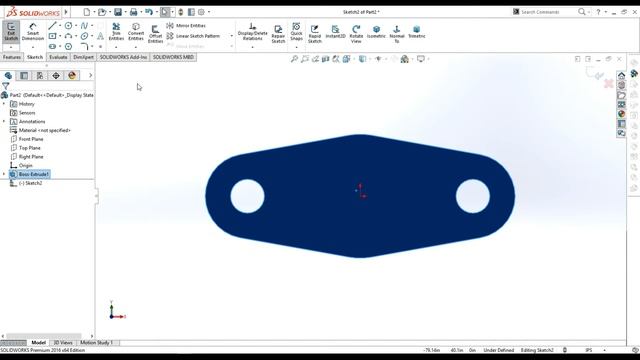Open the Features tab
Image resolution: width=640 pixels, height=360 pixels.
coord(12,57)
